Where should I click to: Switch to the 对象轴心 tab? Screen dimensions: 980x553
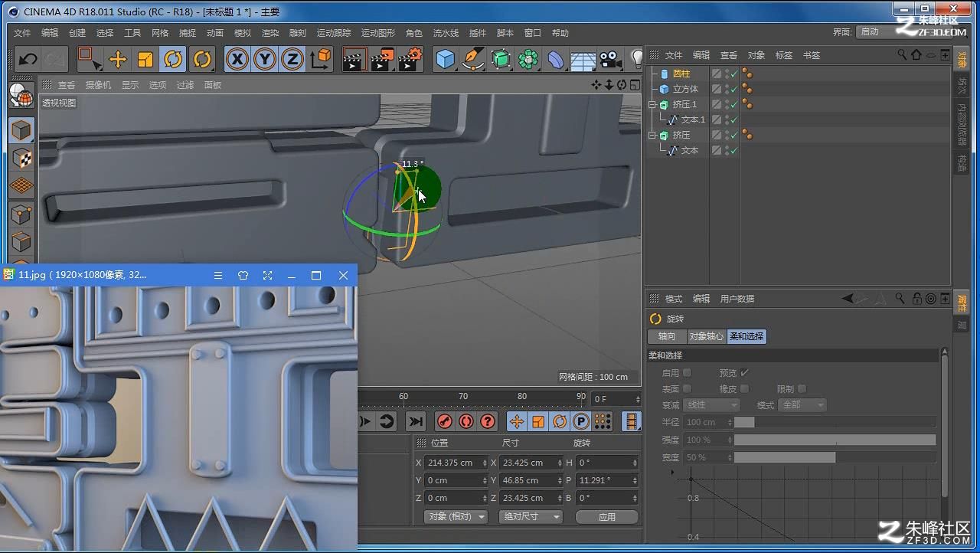coord(706,336)
